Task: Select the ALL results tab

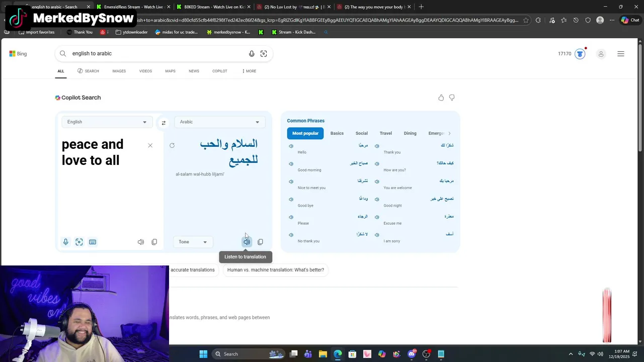Action: (61, 71)
